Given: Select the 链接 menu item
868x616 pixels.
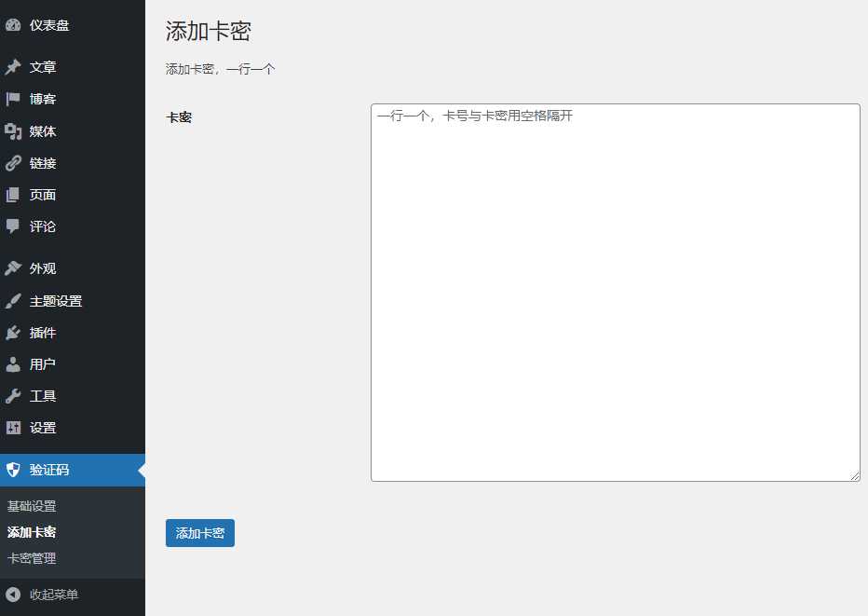Looking at the screenshot, I should (x=73, y=163).
